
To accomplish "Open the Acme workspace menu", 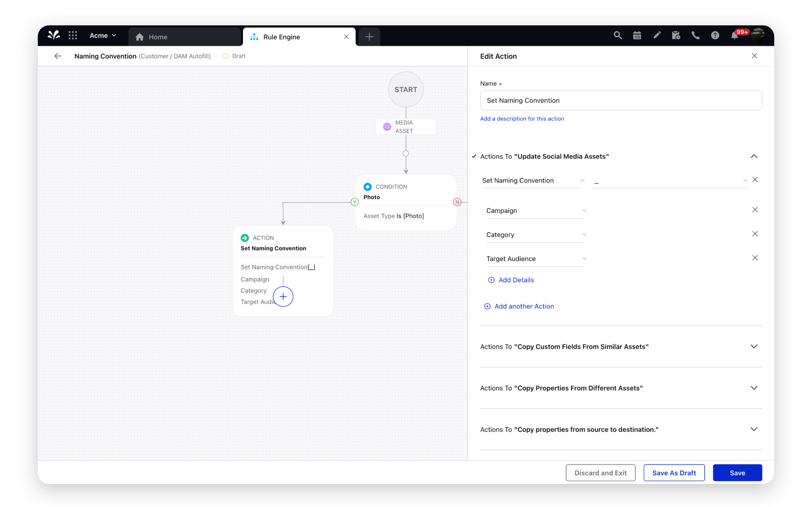I will pyautogui.click(x=103, y=35).
